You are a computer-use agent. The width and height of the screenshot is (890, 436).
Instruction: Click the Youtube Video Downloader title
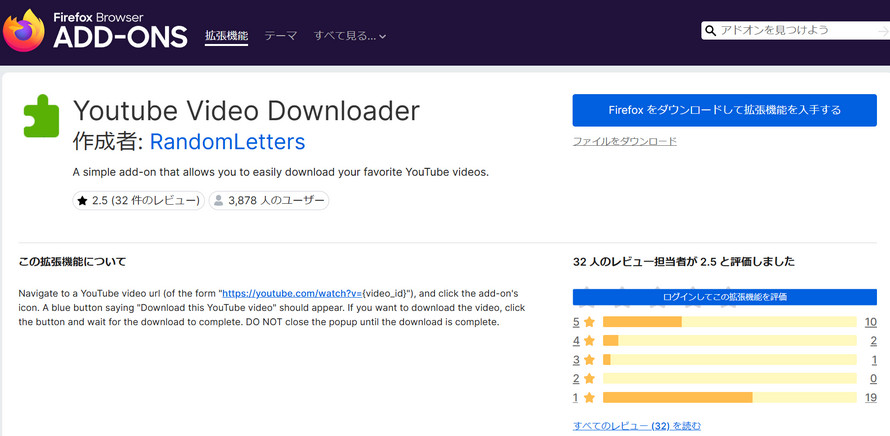tap(246, 111)
